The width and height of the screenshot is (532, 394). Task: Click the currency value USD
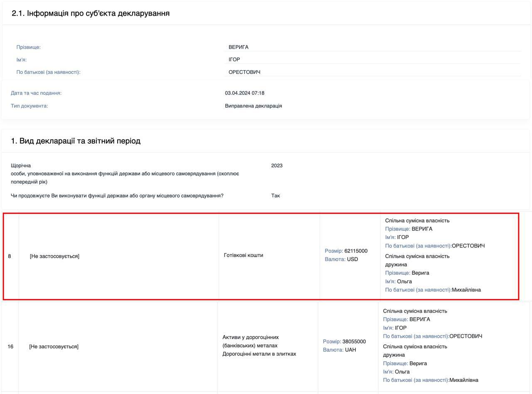(x=352, y=259)
